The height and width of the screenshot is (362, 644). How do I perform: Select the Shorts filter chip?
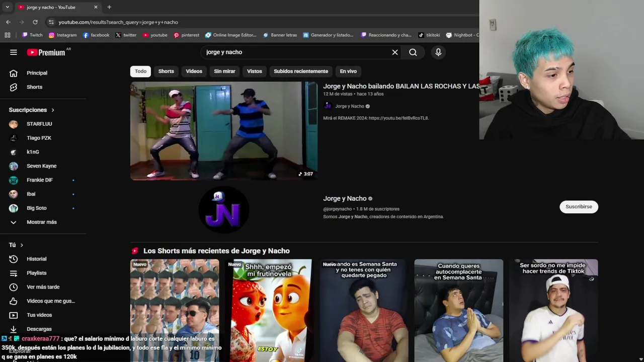166,71
